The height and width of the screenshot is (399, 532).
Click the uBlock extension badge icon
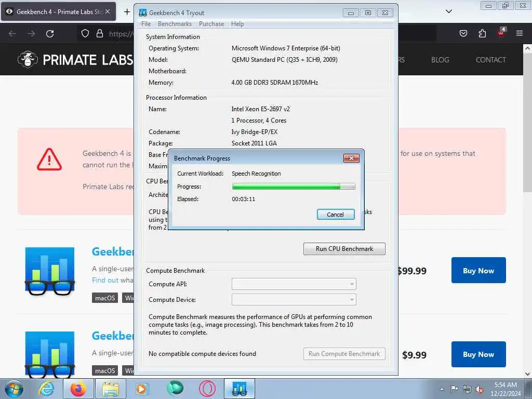click(x=501, y=33)
